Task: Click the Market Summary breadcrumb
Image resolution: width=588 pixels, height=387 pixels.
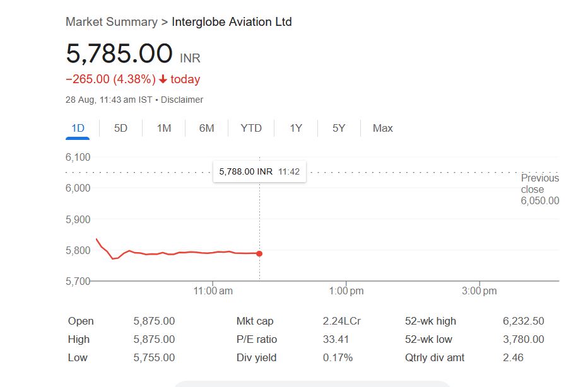Action: pos(112,21)
